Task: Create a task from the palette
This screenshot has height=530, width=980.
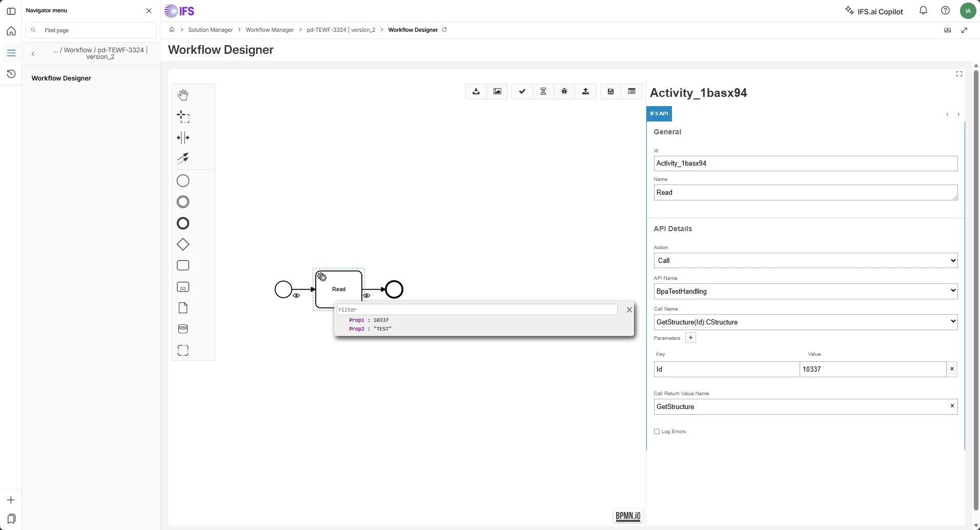Action: point(183,266)
